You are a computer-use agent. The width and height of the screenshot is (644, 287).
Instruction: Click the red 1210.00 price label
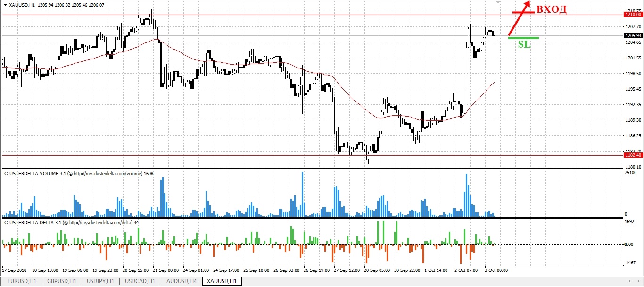[633, 15]
